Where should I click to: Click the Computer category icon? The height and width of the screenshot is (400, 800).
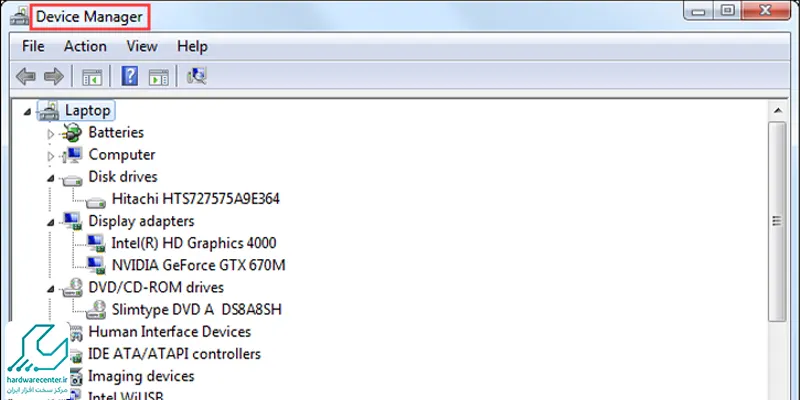point(72,155)
